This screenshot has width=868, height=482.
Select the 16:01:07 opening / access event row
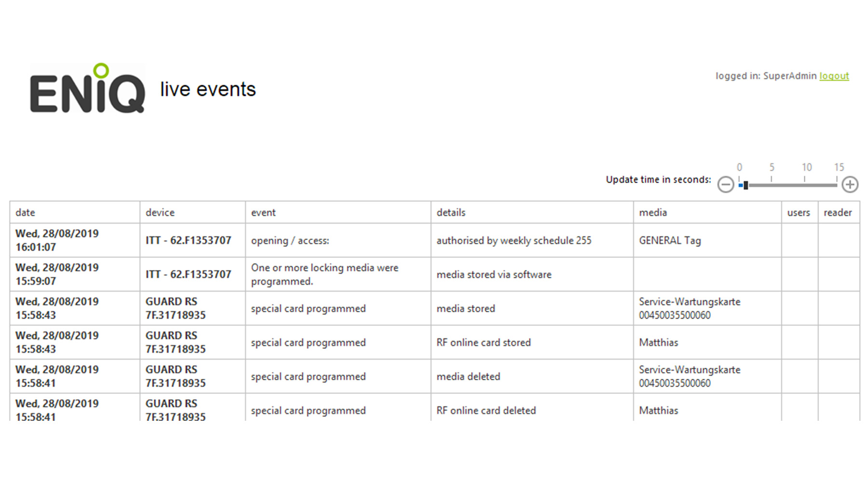click(x=290, y=241)
